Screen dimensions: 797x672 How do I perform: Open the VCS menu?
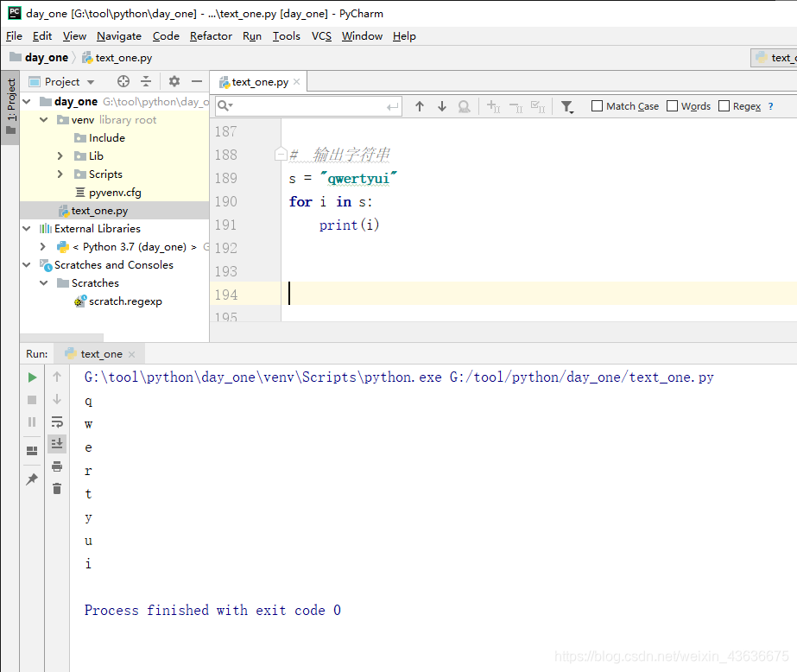pyautogui.click(x=321, y=36)
